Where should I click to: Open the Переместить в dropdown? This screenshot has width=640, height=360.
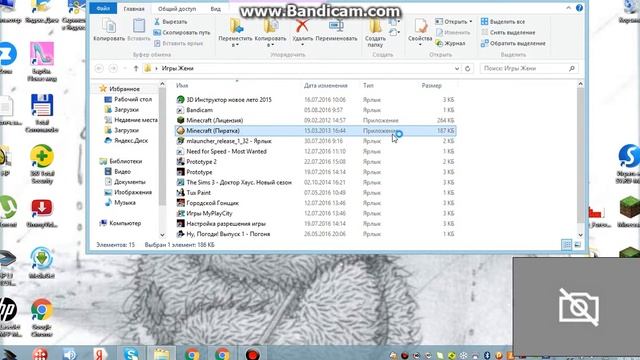(x=236, y=33)
